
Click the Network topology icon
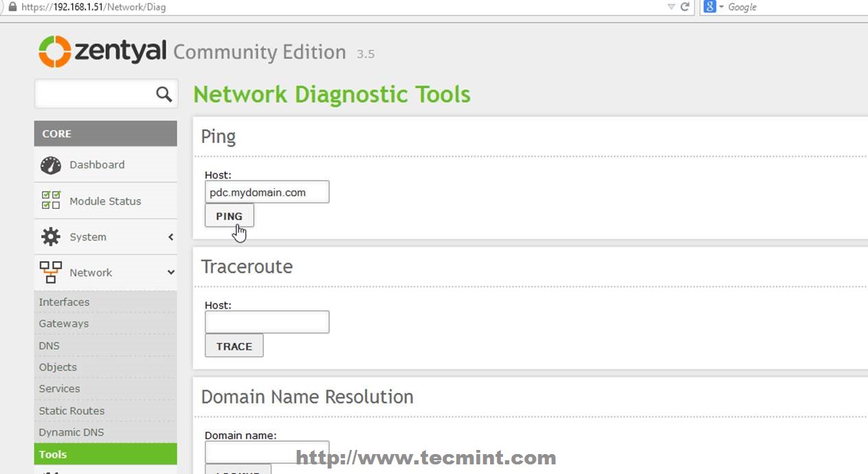coord(51,273)
